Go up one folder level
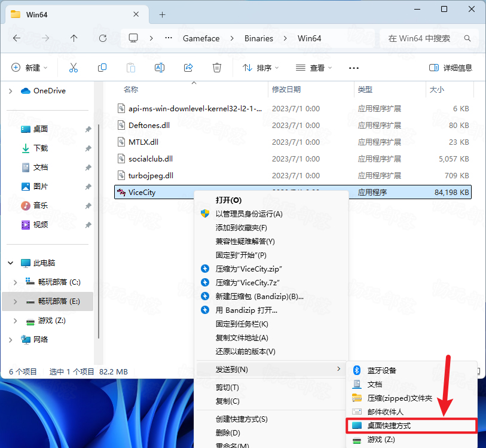Image resolution: width=486 pixels, height=448 pixels. (74, 38)
